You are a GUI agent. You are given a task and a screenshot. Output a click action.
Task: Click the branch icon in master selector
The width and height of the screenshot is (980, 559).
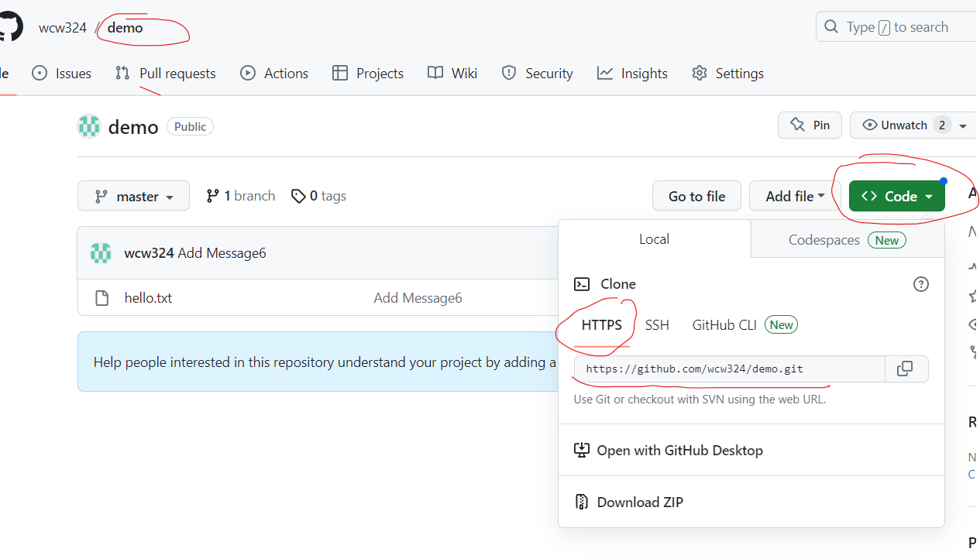click(x=101, y=197)
